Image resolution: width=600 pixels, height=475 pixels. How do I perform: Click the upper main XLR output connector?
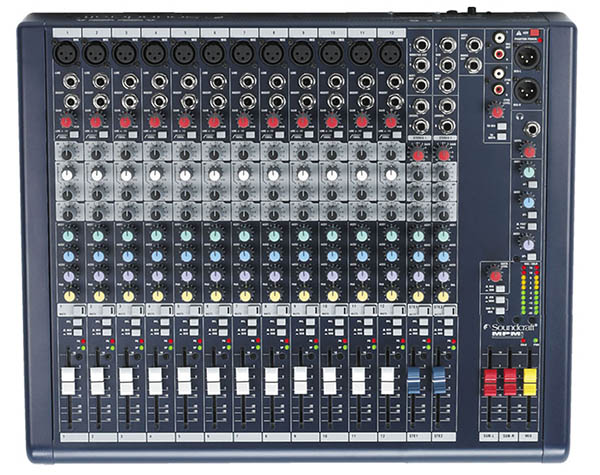click(527, 57)
